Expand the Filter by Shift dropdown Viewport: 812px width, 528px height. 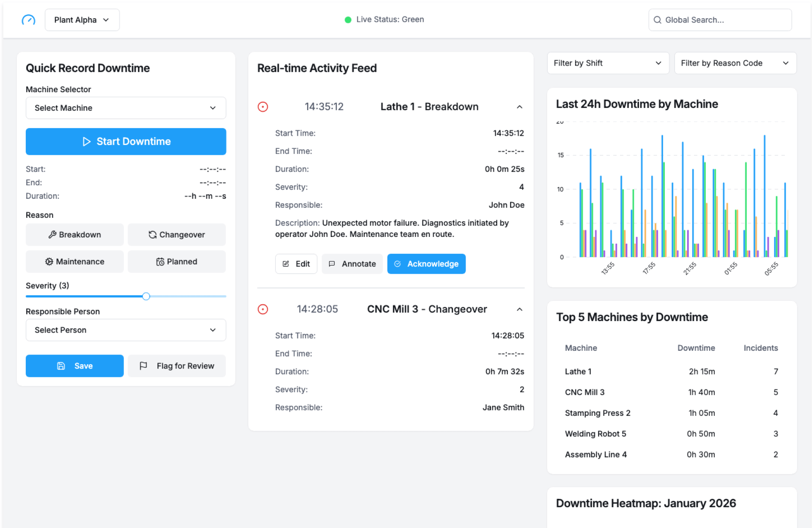coord(607,63)
